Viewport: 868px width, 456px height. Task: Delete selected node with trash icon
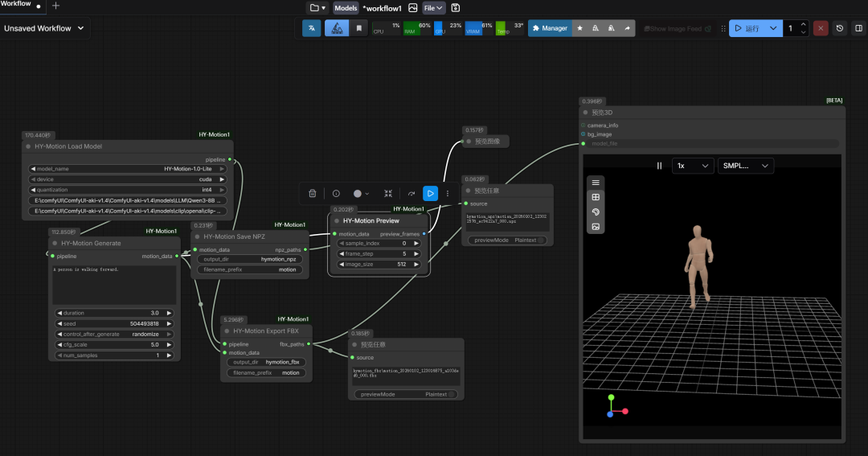[312, 193]
